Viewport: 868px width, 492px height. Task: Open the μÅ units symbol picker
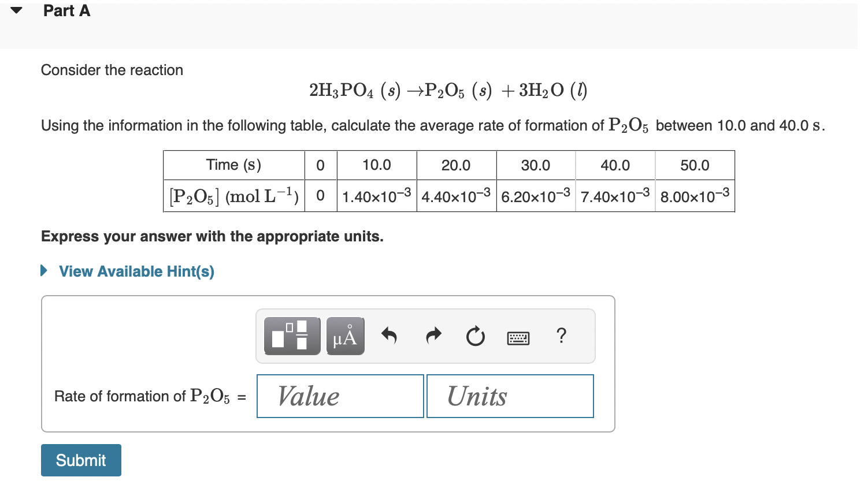[345, 335]
